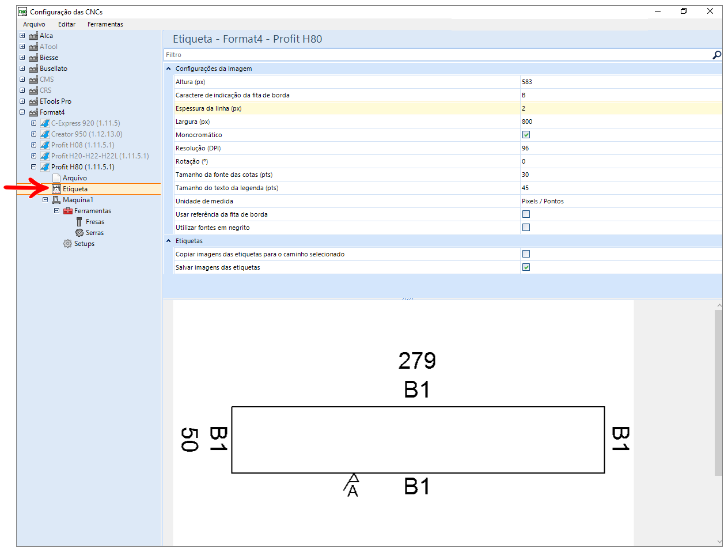Click the C-Express 920 machine icon
The image size is (728, 560).
click(x=45, y=123)
